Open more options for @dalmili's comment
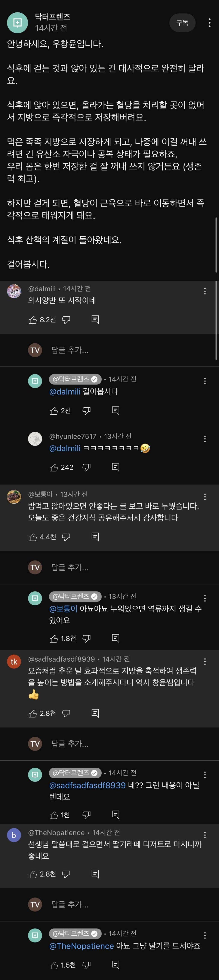The image size is (219, 980). [x=205, y=291]
